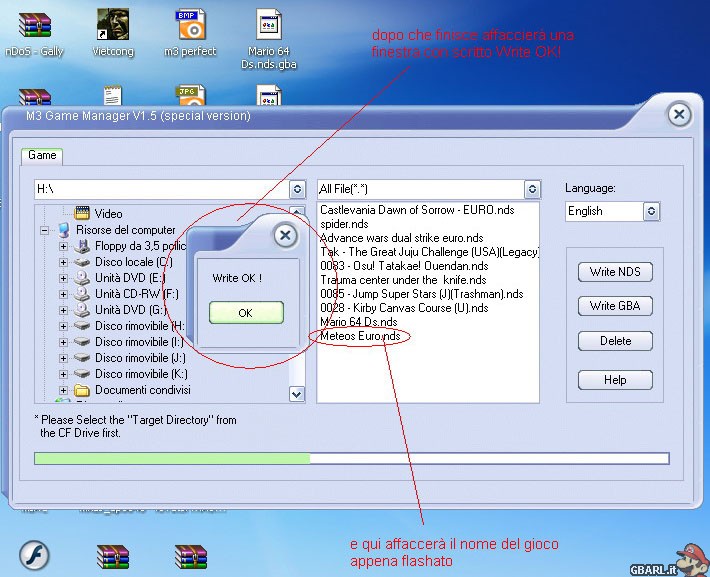This screenshot has height=577, width=710.
Task: Click the Disco rimovibile (K:) drive icon
Action: (x=82, y=374)
